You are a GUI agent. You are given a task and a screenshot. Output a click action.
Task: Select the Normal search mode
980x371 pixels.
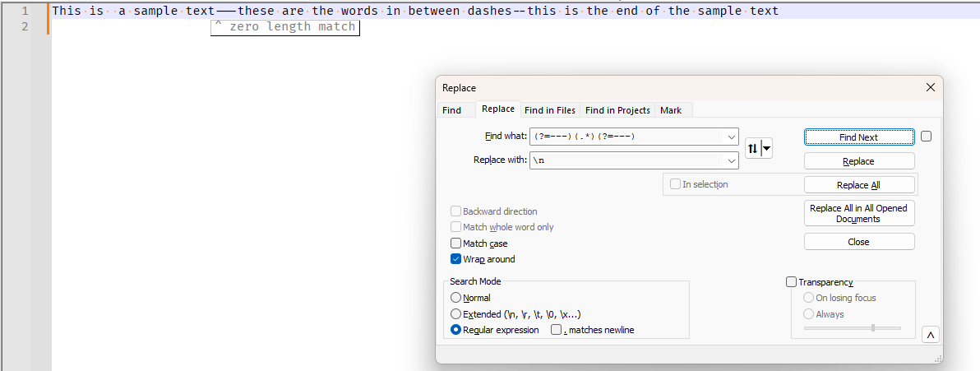click(x=456, y=298)
